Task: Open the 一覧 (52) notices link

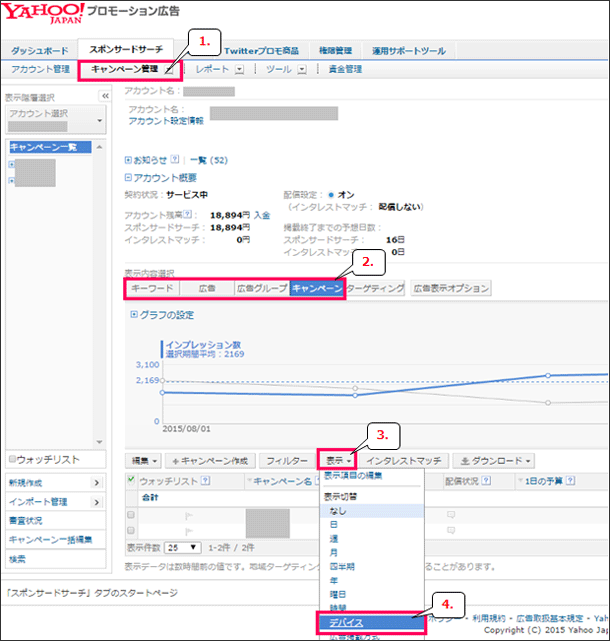Action: click(x=209, y=160)
